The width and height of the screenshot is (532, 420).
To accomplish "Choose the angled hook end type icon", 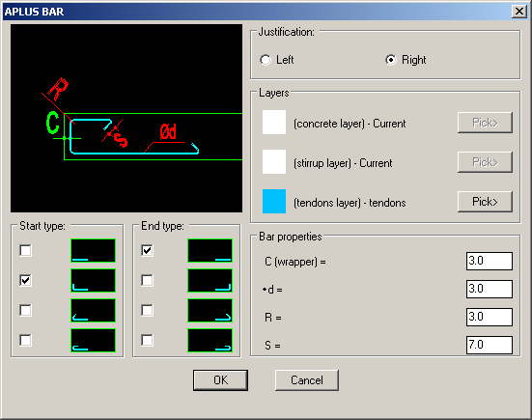I will click(x=210, y=311).
